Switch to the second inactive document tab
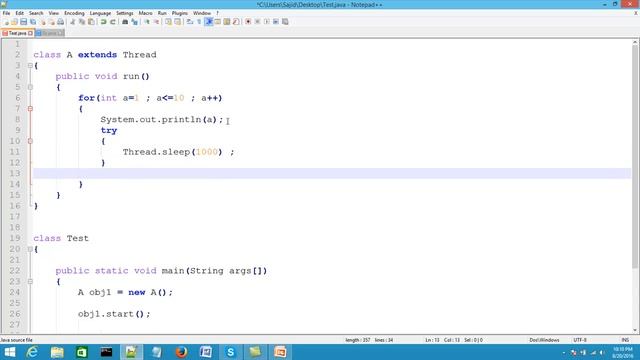The width and height of the screenshot is (640, 360). (49, 33)
